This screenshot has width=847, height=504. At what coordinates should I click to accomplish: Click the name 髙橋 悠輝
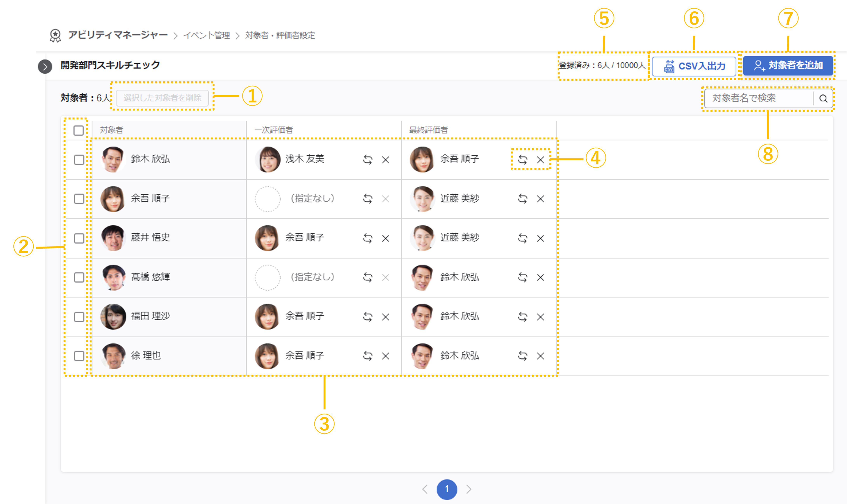[151, 277]
